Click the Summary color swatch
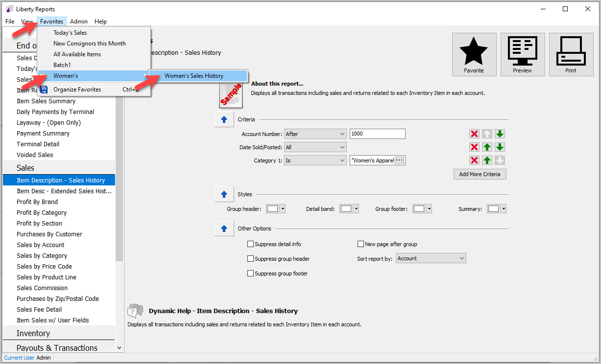The height and width of the screenshot is (364, 601). point(494,209)
